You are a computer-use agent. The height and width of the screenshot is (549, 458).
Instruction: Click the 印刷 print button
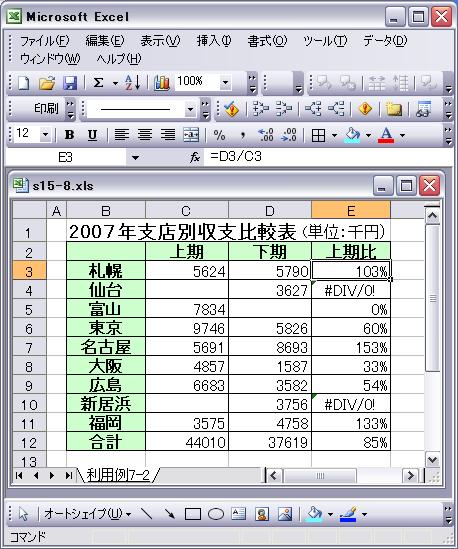coord(46,109)
